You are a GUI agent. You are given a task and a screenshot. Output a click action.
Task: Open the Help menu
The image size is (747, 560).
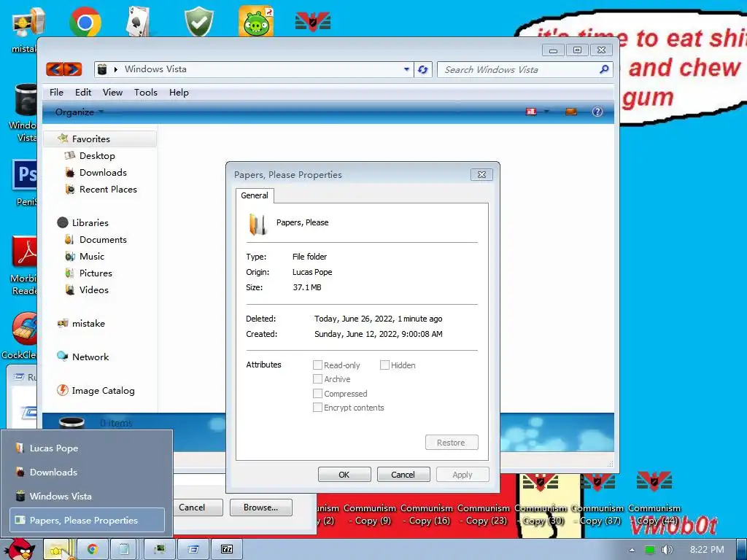pos(179,93)
